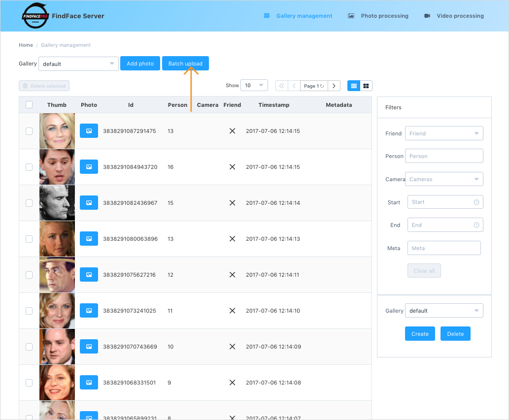Expand the Show 10 rows dropdown

pos(254,85)
